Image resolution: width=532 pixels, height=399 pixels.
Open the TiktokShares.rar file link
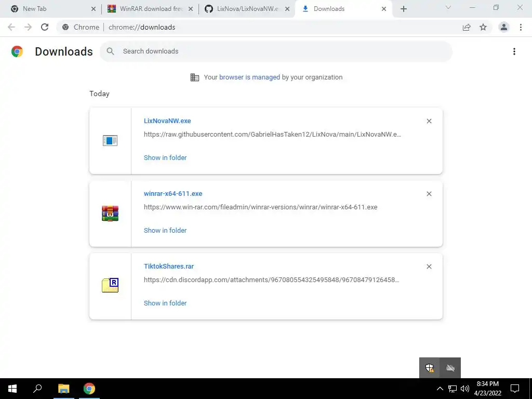pos(169,267)
